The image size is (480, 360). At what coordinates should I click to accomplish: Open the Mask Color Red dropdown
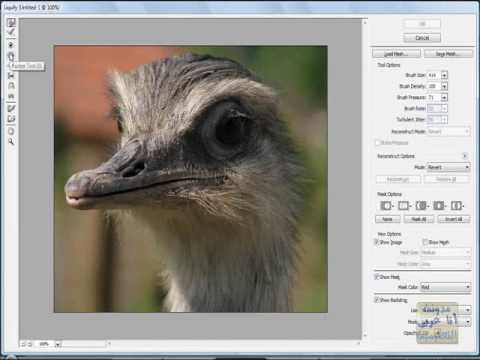point(446,287)
